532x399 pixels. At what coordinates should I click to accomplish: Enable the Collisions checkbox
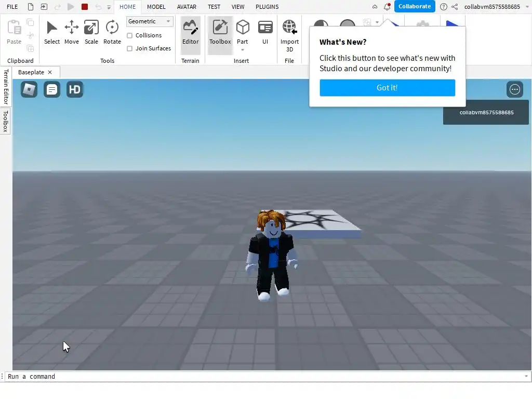pyautogui.click(x=129, y=36)
